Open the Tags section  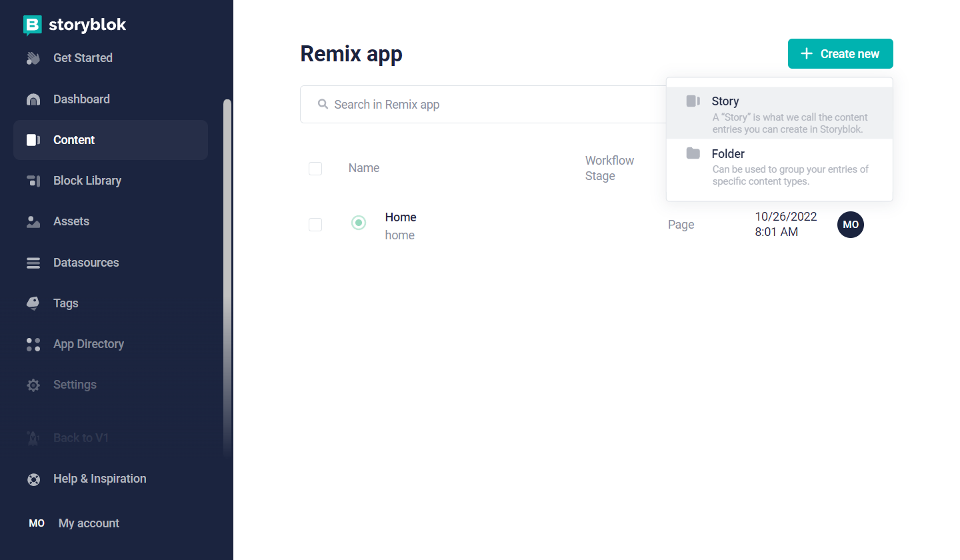(x=111, y=303)
